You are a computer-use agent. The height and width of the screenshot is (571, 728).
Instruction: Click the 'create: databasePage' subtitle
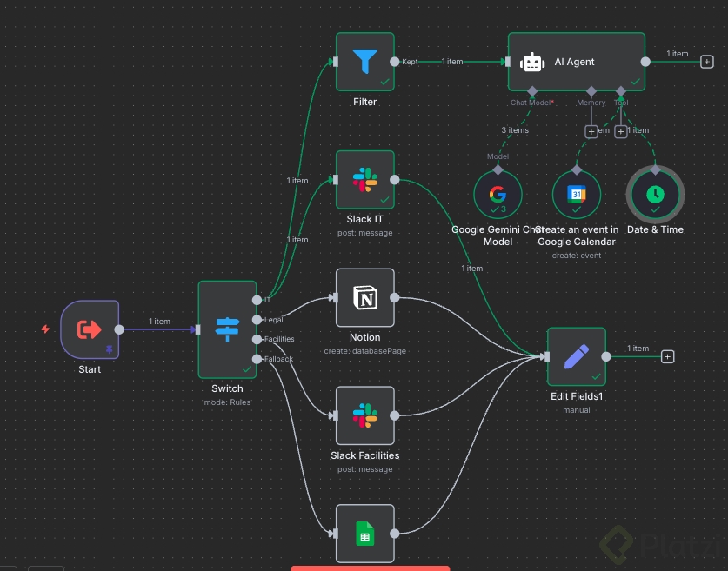(x=365, y=350)
